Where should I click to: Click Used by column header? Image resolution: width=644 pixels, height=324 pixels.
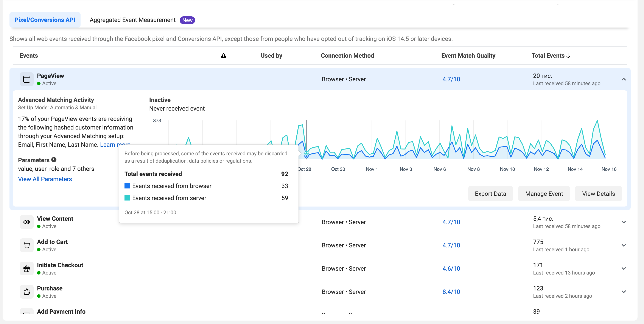click(x=271, y=56)
